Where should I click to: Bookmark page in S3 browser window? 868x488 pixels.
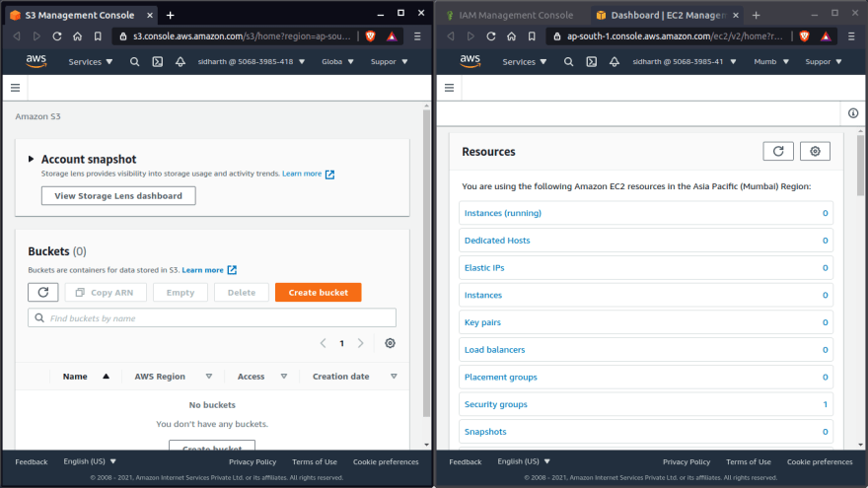click(98, 36)
